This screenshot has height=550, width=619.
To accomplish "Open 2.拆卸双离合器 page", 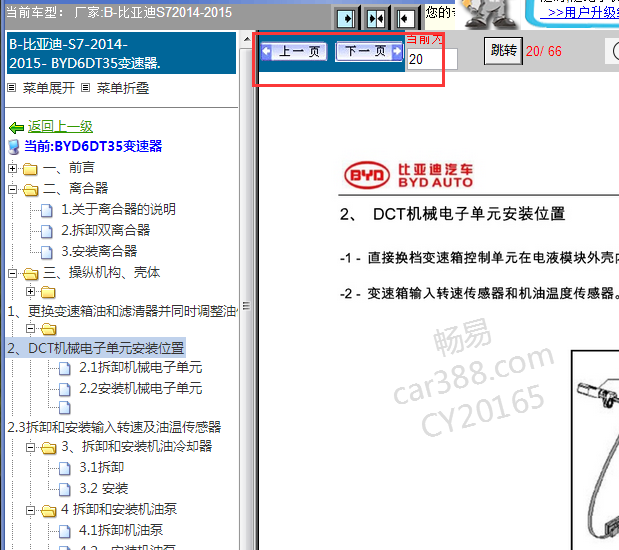I will [106, 230].
